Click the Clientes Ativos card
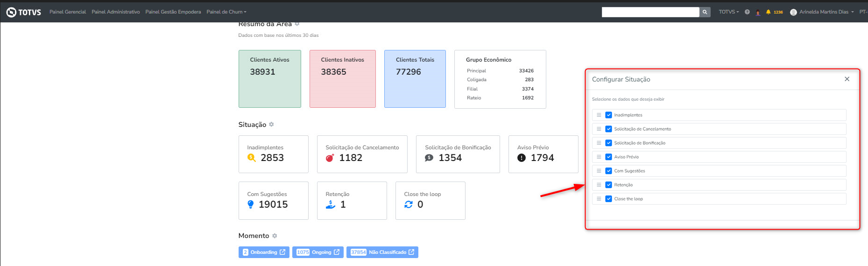 (270, 79)
